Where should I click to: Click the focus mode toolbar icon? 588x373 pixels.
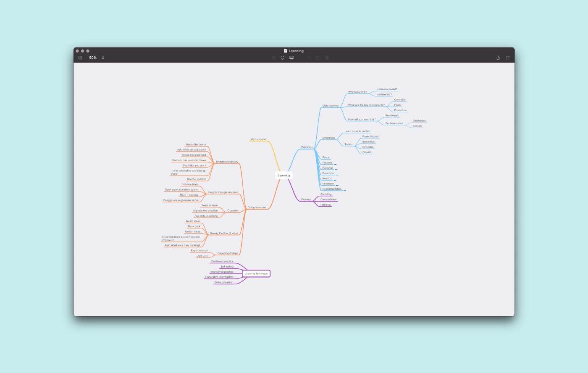[327, 58]
